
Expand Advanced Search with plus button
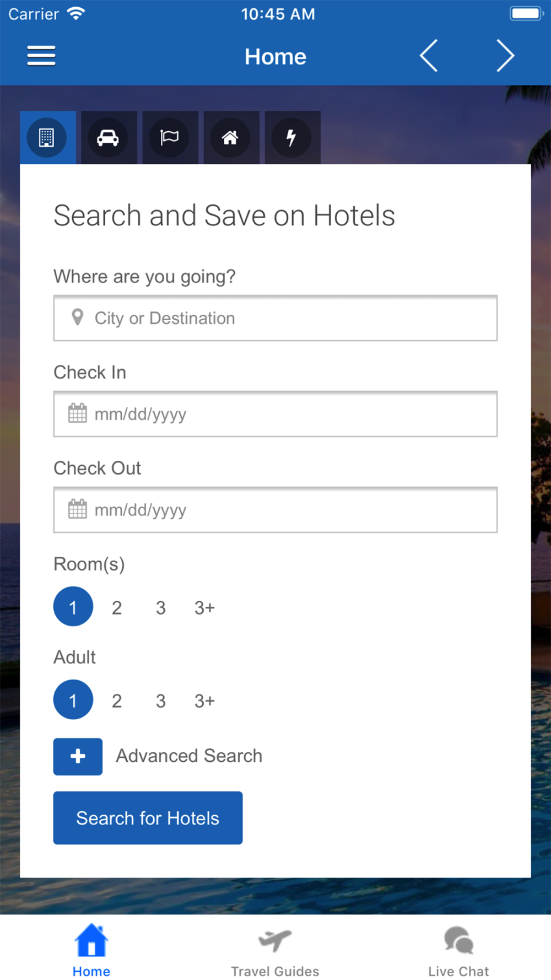pos(78,756)
